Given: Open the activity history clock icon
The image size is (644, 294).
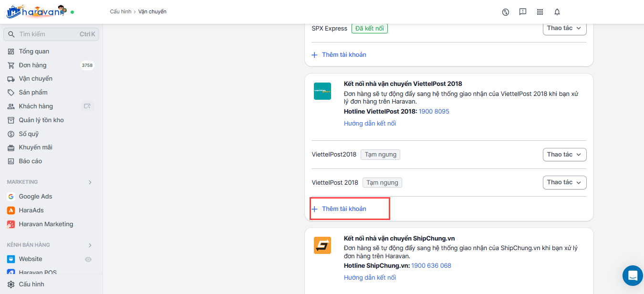Looking at the screenshot, I should coord(506,12).
